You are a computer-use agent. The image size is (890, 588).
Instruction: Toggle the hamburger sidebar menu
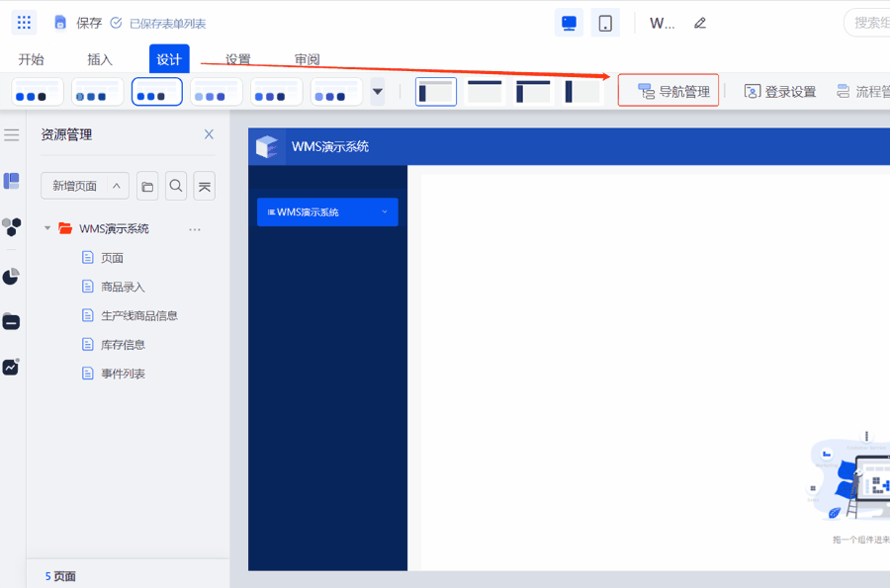point(12,134)
